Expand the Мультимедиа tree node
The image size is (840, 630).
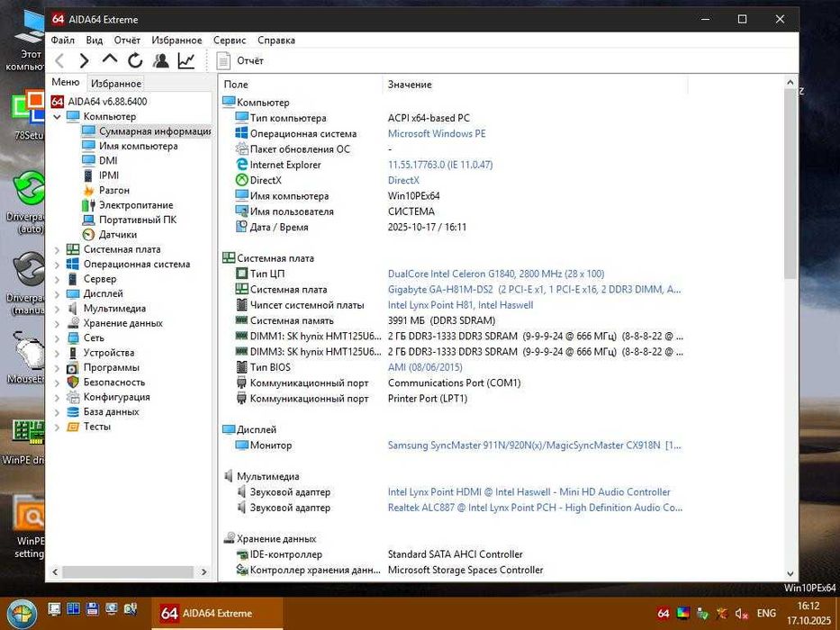pyautogui.click(x=58, y=309)
